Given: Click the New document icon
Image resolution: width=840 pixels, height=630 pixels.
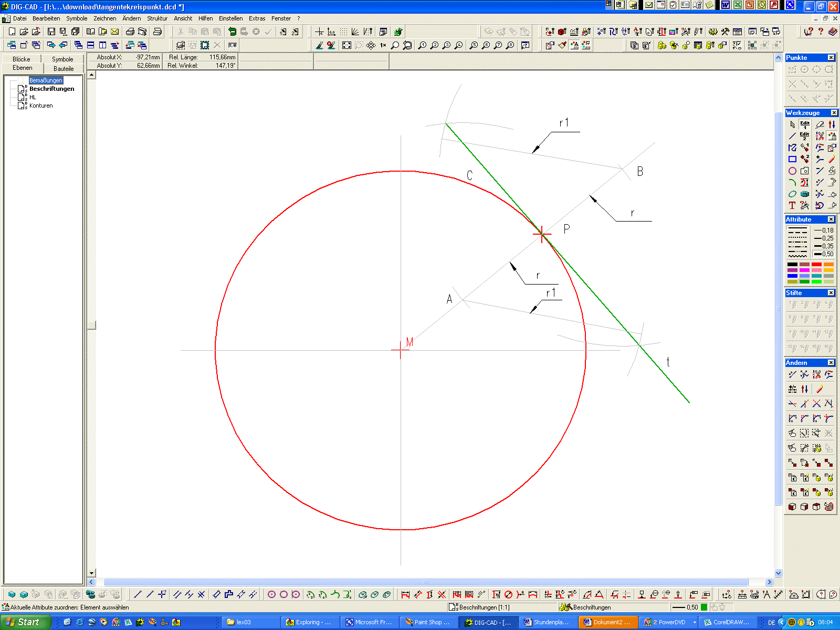Looking at the screenshot, I should coord(12,31).
